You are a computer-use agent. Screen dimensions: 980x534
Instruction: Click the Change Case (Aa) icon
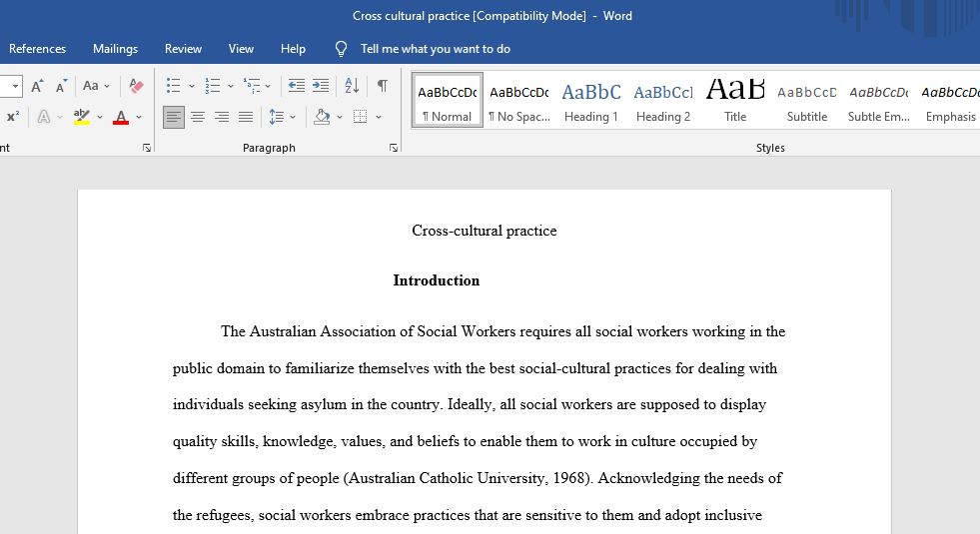[91, 86]
